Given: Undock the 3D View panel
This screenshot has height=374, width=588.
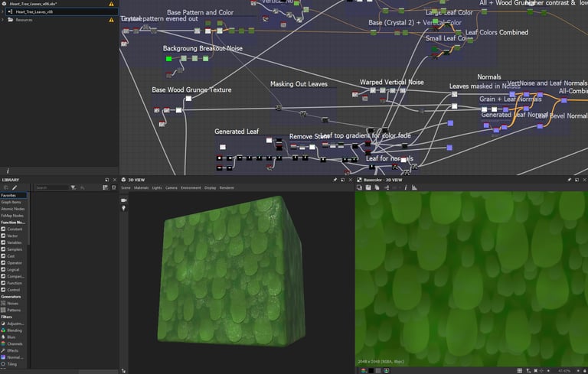Looking at the screenshot, I should tap(342, 180).
